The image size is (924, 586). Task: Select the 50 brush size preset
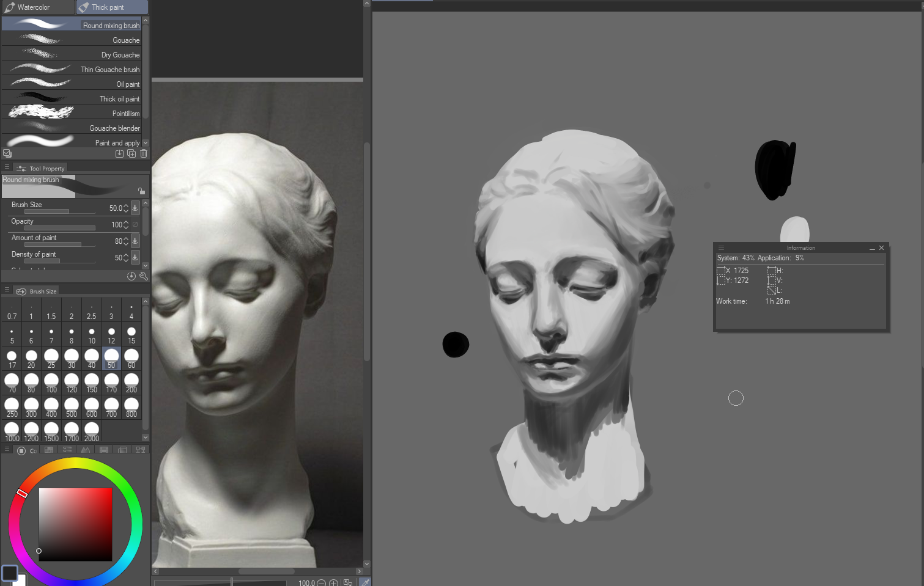[111, 358]
